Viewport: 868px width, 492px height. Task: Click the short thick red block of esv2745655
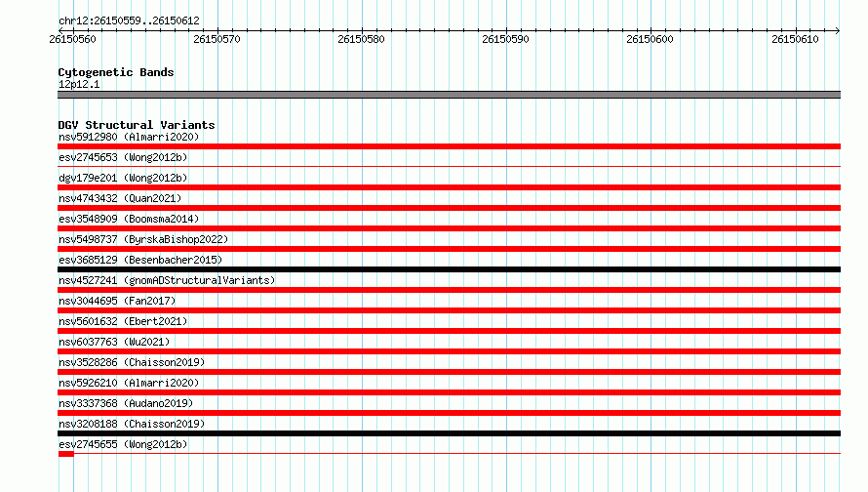66,454
